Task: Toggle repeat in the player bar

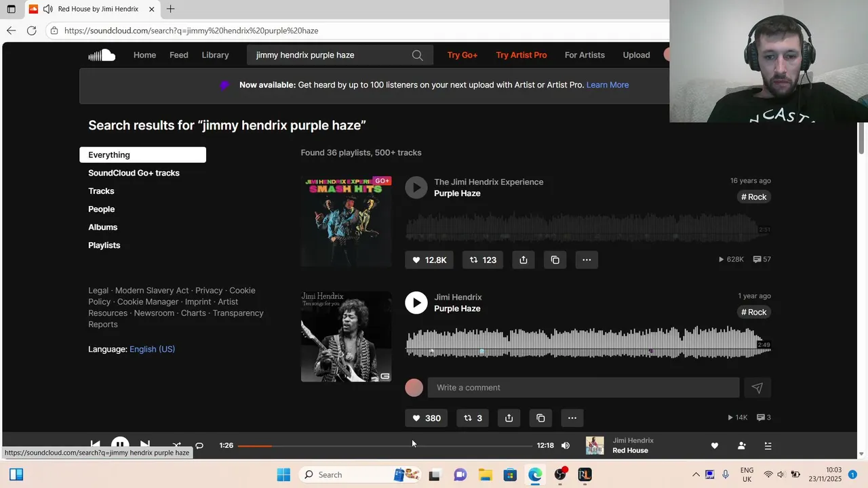Action: [199, 445]
